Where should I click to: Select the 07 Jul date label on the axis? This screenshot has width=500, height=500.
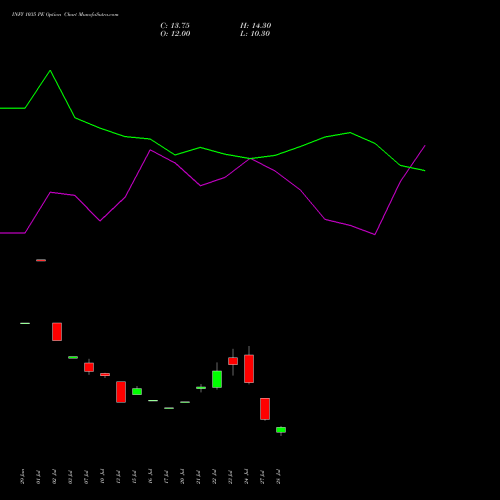(86, 477)
